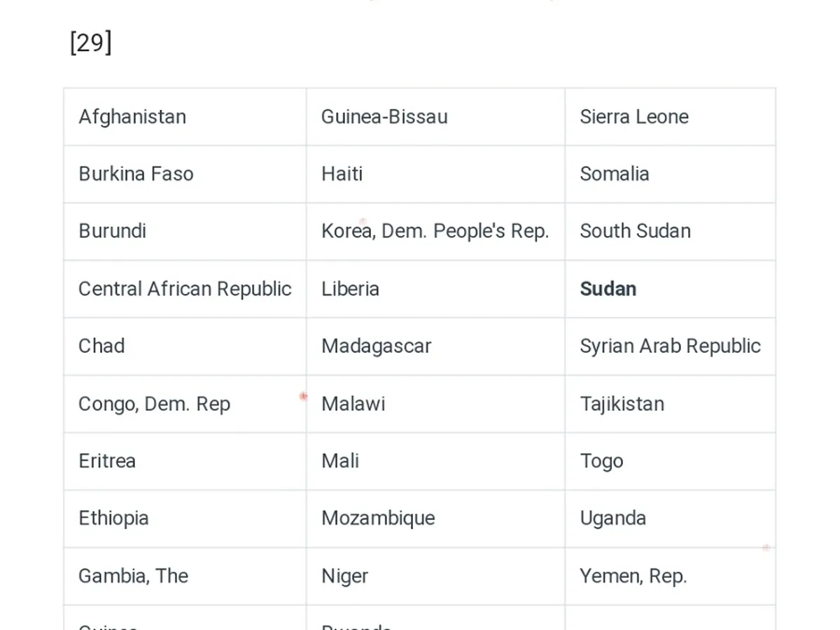
Task: Select the Central African Republic cell
Action: click(185, 289)
